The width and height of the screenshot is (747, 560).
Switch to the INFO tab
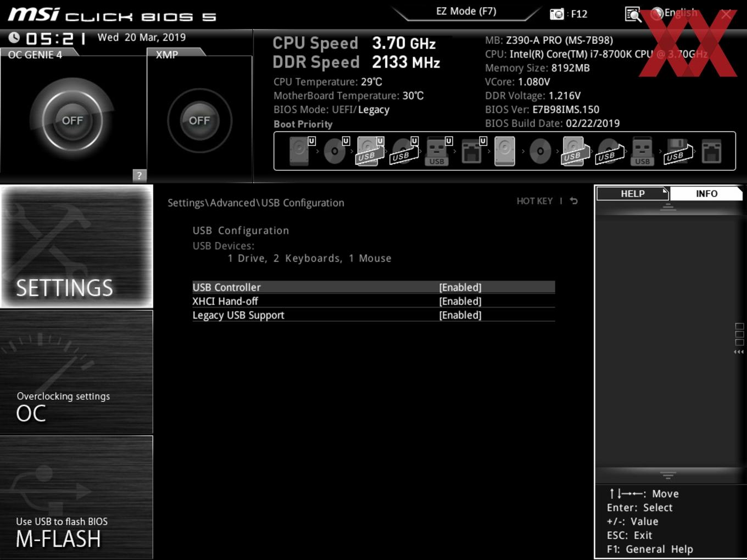click(706, 193)
